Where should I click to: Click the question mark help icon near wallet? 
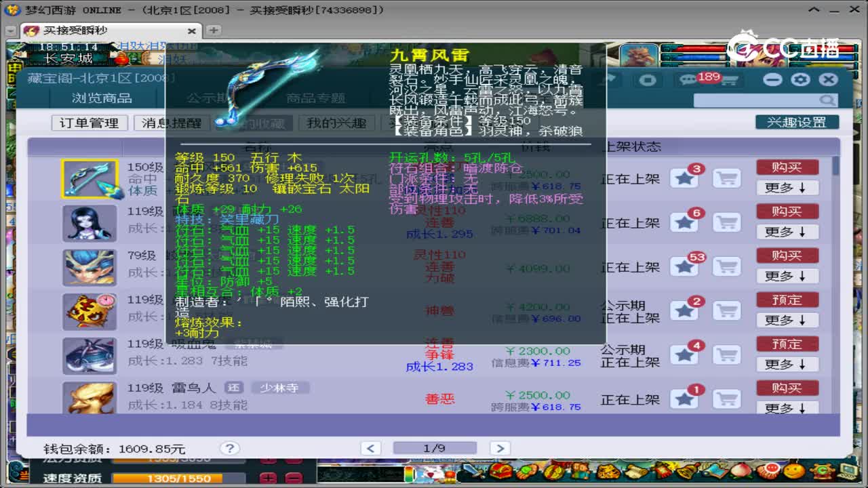coord(229,448)
